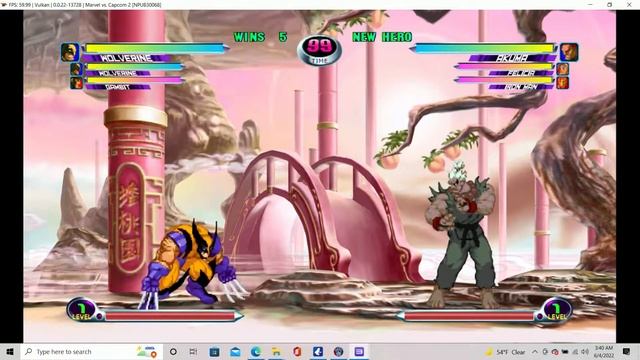Screen dimensions: 640x360
Task: Click the IRON MAN name label
Action: pyautogui.click(x=521, y=87)
